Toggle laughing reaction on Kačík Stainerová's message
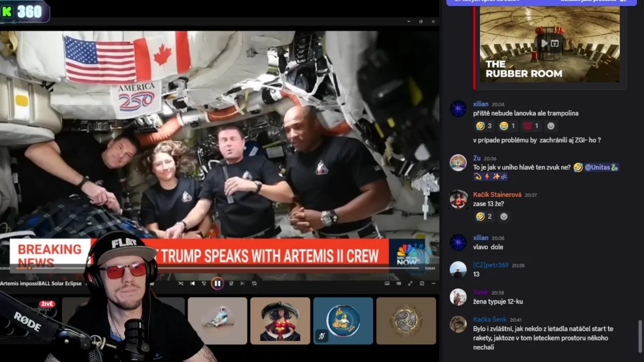The image size is (644, 362). [x=484, y=217]
